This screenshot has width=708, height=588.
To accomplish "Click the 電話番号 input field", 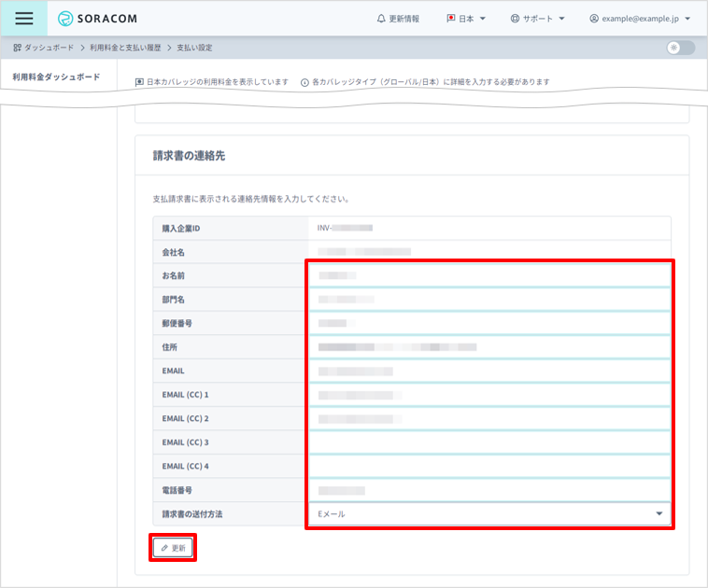I will 489,491.
